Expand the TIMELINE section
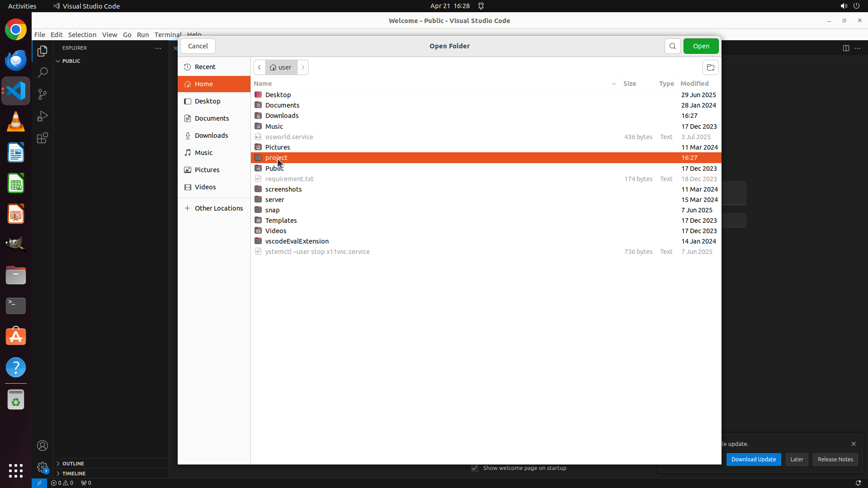Screen dimensions: 868x488 [x=74, y=474]
